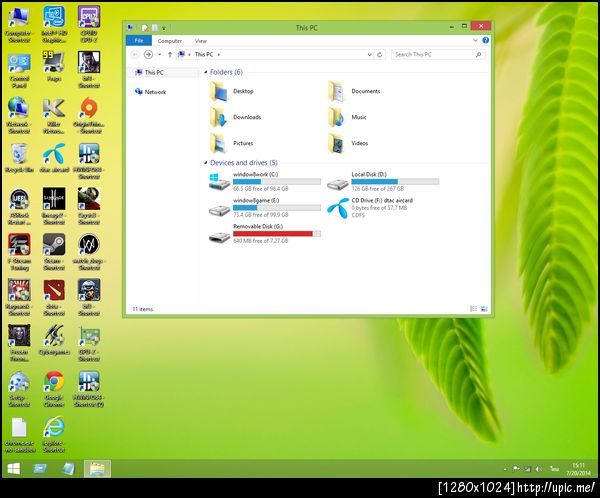600x498 pixels.
Task: Select CD Drive (F:) dtac aircard
Action: [x=370, y=207]
